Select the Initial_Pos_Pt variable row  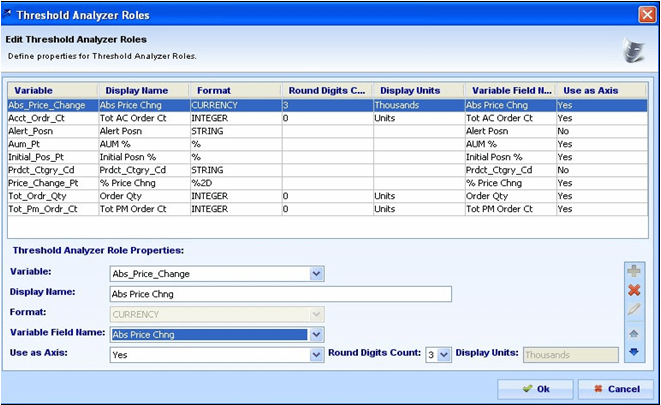[328, 157]
